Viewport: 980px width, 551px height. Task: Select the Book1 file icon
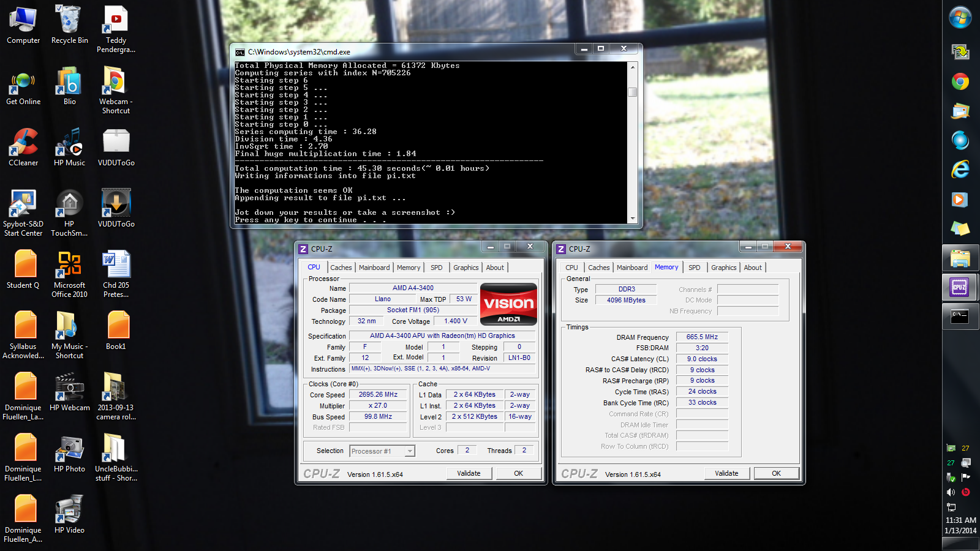click(116, 331)
